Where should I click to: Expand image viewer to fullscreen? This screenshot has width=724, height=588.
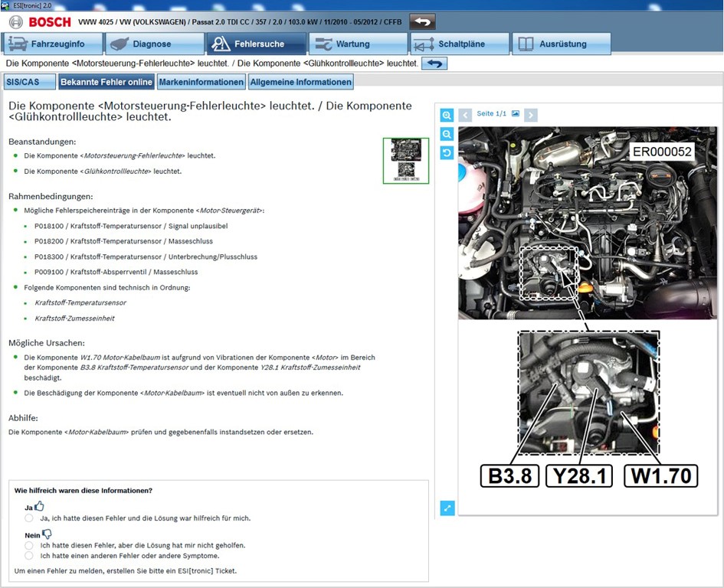[x=447, y=508]
